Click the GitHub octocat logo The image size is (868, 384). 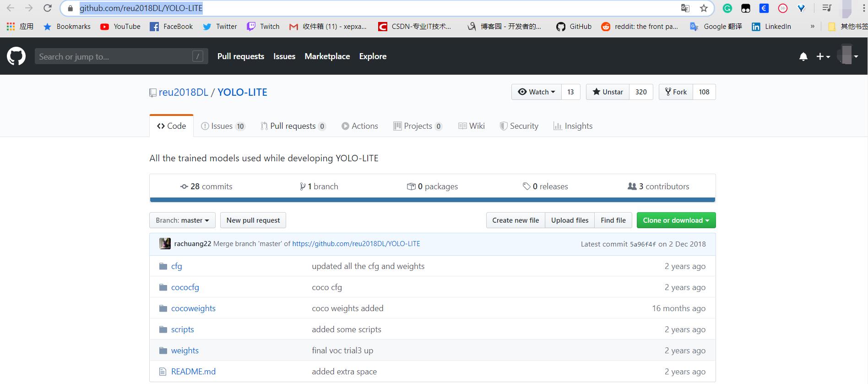[x=16, y=56]
